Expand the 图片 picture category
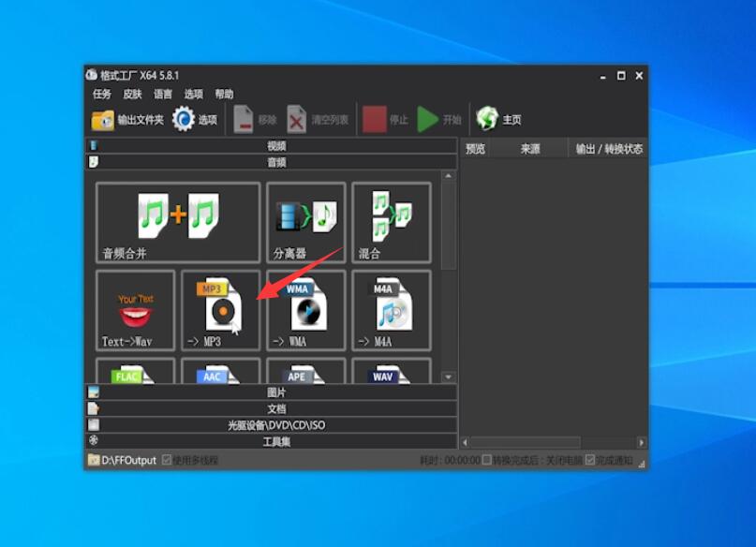756x547 pixels. 272,392
